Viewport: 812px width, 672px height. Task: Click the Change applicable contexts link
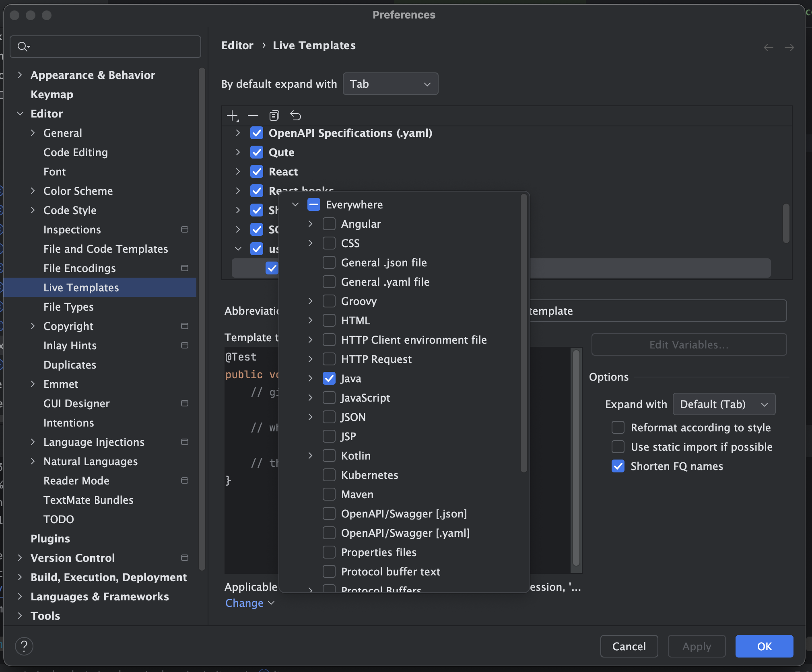[244, 603]
